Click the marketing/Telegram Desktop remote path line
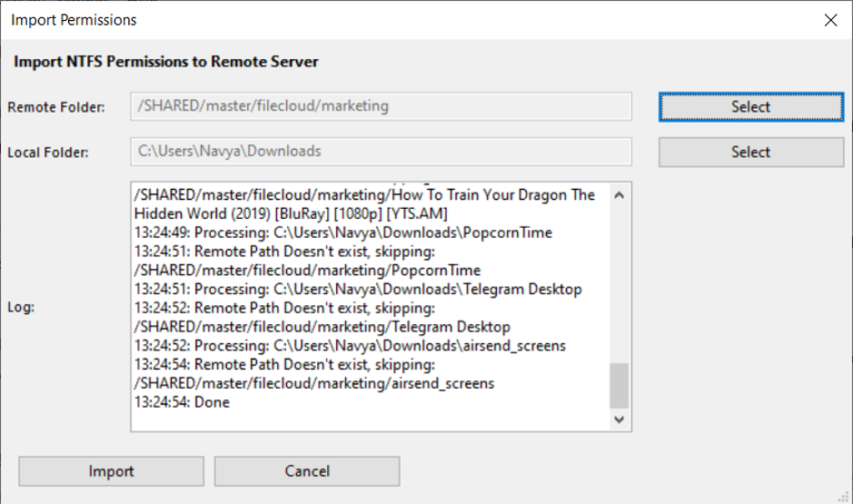Image resolution: width=853 pixels, height=504 pixels. pyautogui.click(x=322, y=327)
